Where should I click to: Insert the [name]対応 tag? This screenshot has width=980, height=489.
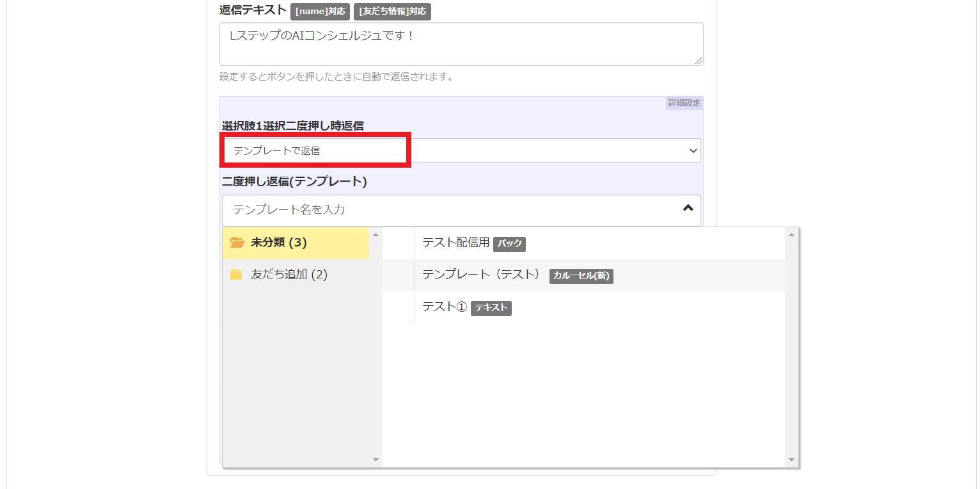(x=320, y=12)
